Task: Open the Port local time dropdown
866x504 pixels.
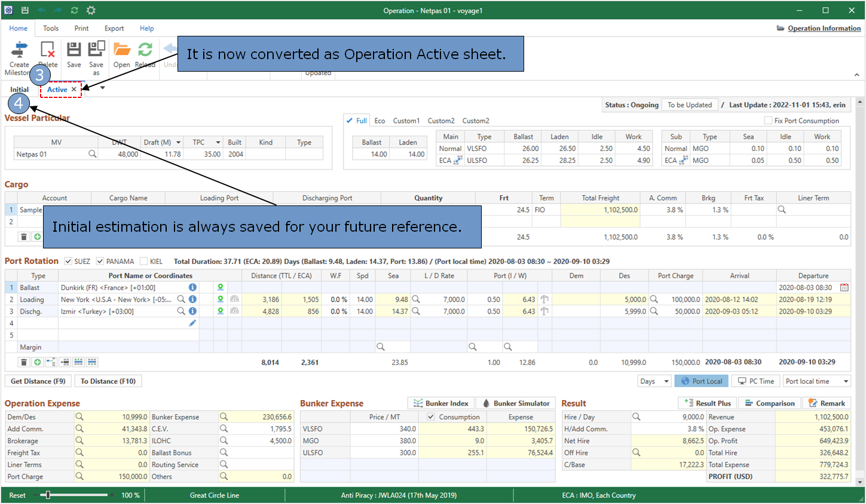Action: [846, 381]
